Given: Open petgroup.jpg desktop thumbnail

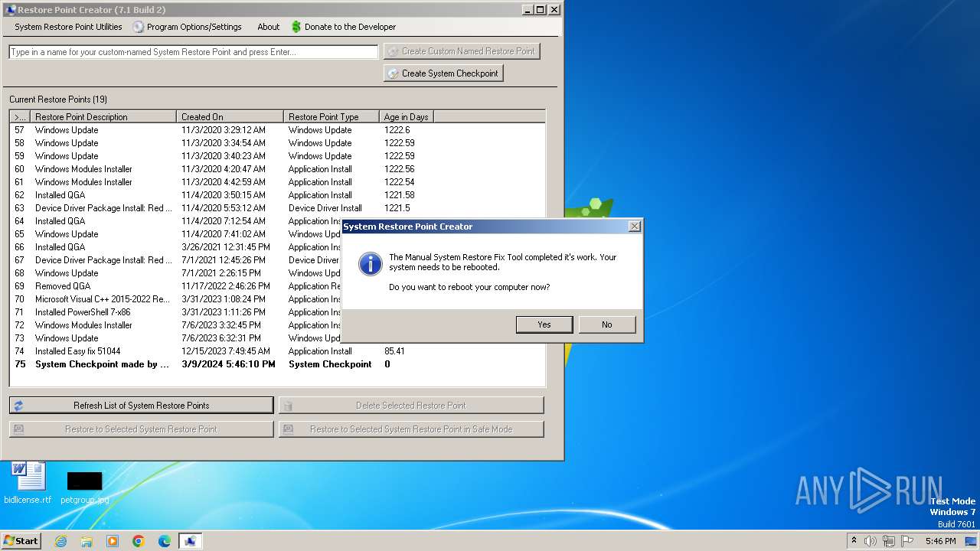Looking at the screenshot, I should click(x=84, y=487).
